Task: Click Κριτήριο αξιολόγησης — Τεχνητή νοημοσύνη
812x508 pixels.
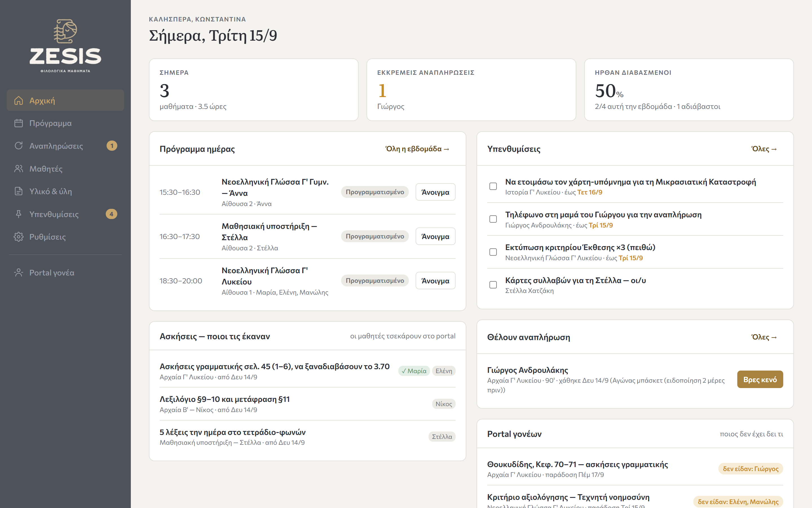Action: coord(568,497)
